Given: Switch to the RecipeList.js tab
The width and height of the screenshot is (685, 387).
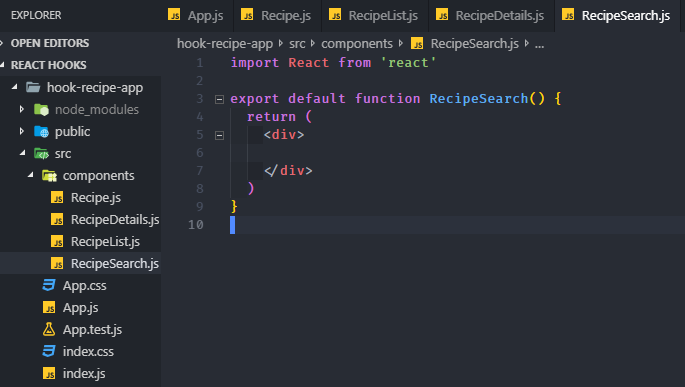Looking at the screenshot, I should (x=375, y=16).
